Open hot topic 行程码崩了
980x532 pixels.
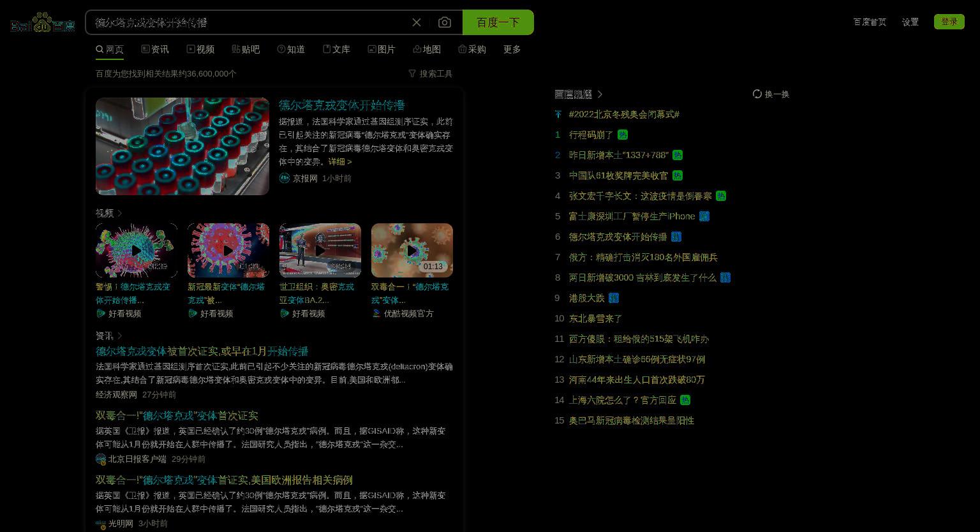tap(591, 135)
